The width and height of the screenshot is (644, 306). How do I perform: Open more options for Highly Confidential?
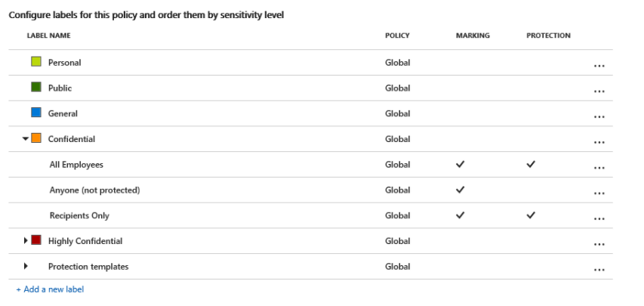point(599,244)
